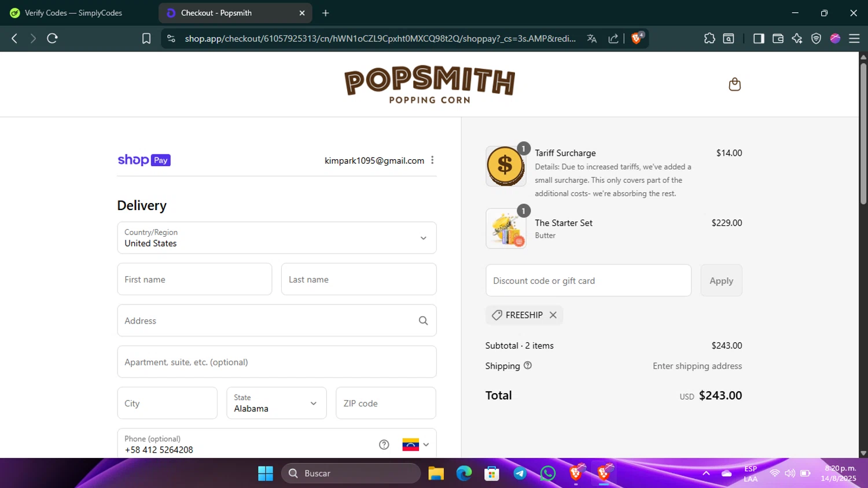Open Leo AI assistant icon
Screen dimensions: 868x488
coord(797,38)
